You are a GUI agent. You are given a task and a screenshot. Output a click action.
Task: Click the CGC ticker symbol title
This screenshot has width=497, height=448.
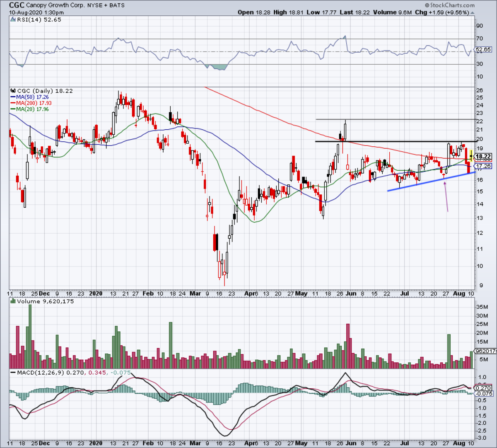click(x=17, y=5)
